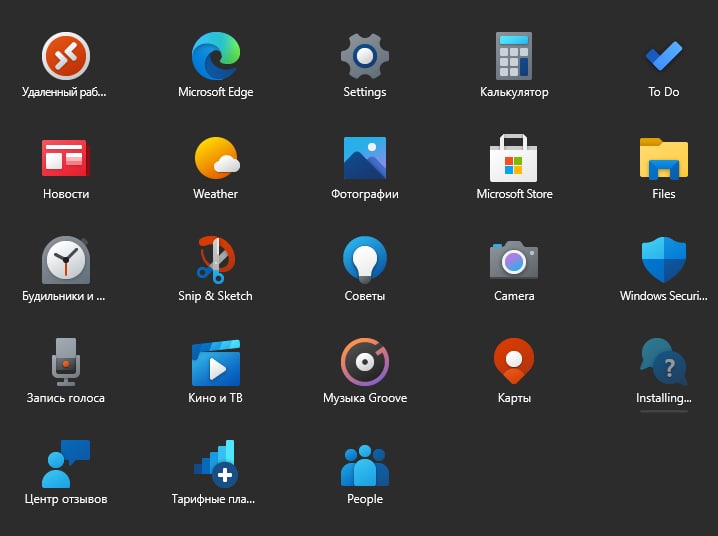Select the Installing... app with question mark icon
This screenshot has width=718, height=536.
pyautogui.click(x=664, y=362)
